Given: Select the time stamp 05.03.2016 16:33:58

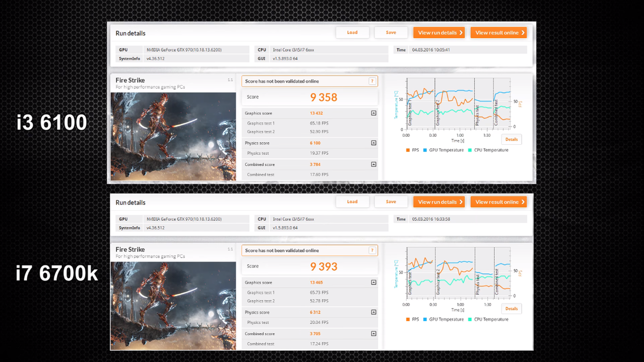Looking at the screenshot, I should tap(430, 219).
